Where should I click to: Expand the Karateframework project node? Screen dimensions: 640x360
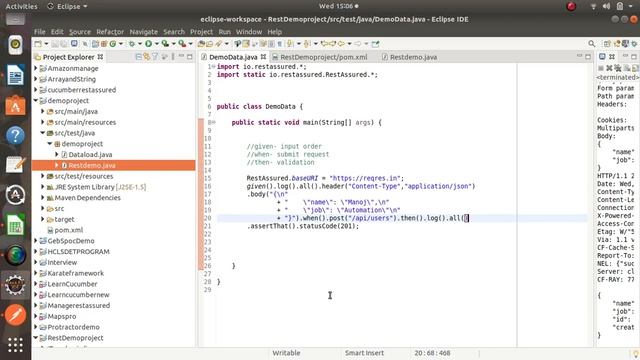tap(36, 273)
